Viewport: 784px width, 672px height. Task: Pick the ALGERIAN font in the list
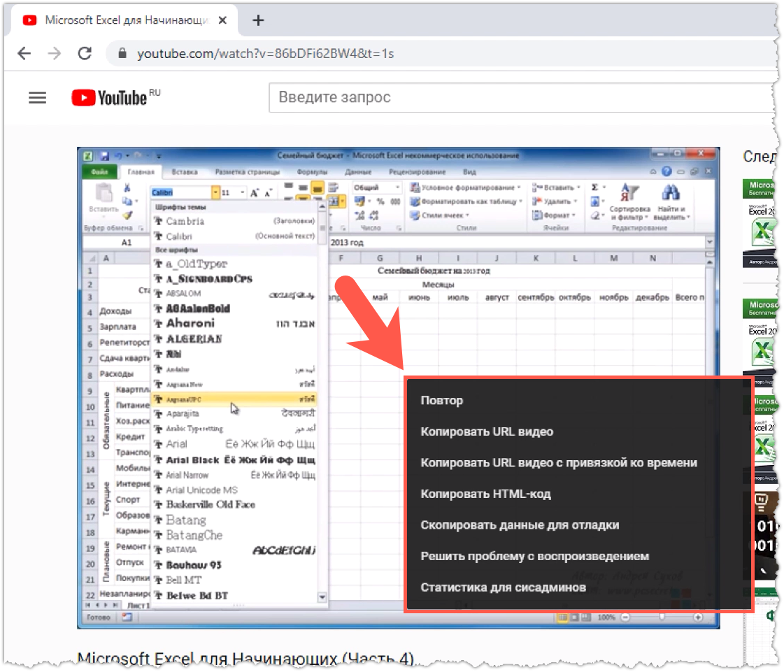click(235, 339)
